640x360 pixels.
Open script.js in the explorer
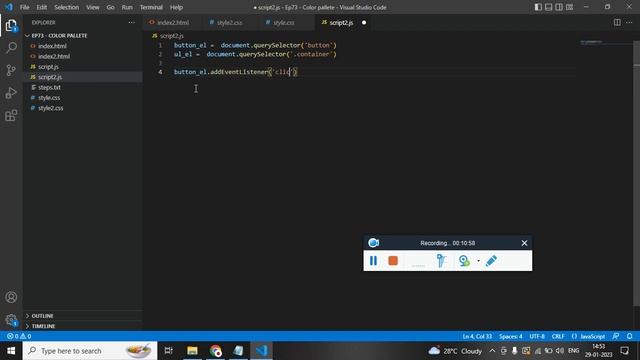click(48, 67)
